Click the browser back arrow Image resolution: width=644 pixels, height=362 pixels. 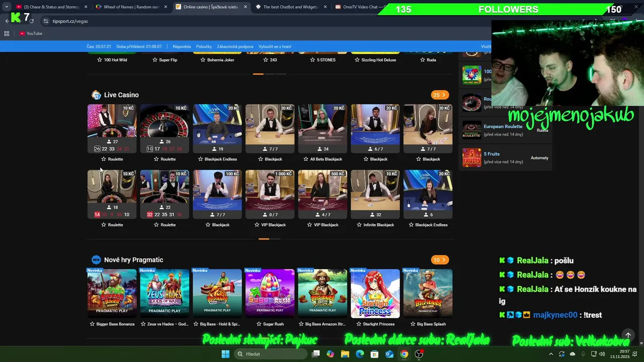tap(7, 21)
